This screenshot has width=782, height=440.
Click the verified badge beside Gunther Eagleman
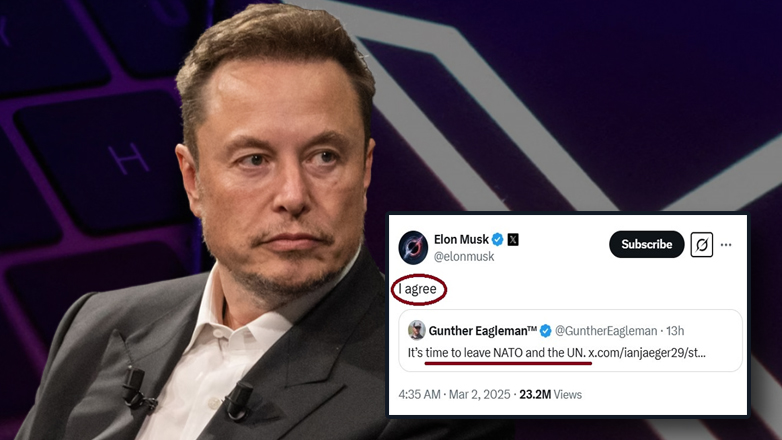click(545, 330)
